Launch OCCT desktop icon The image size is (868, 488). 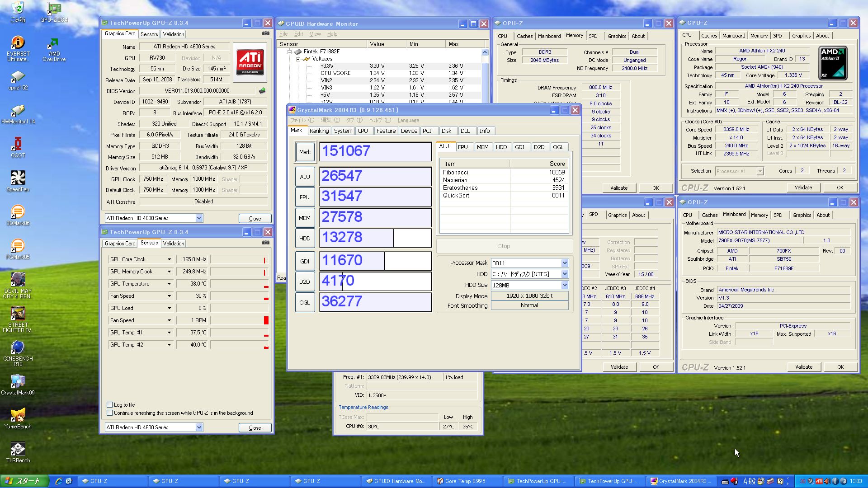point(18,147)
